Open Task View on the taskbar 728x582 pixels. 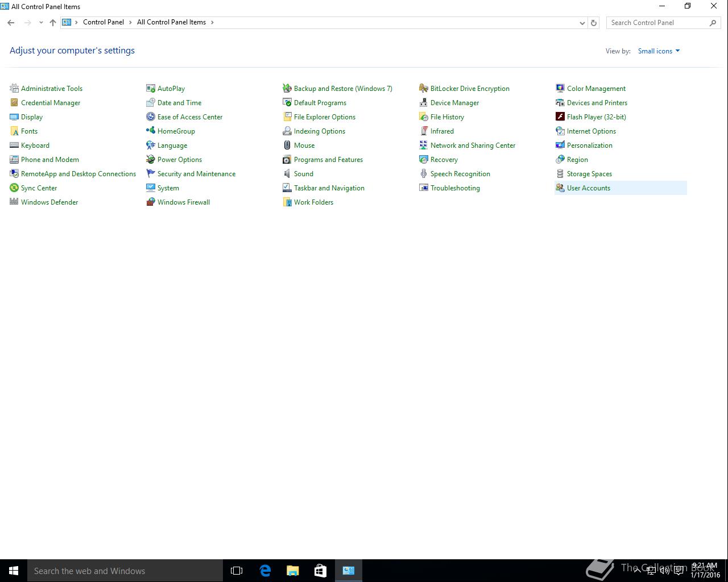[237, 571]
